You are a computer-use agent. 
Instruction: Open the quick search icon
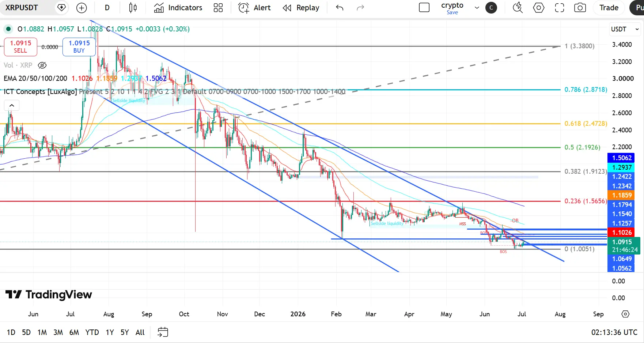pyautogui.click(x=518, y=8)
